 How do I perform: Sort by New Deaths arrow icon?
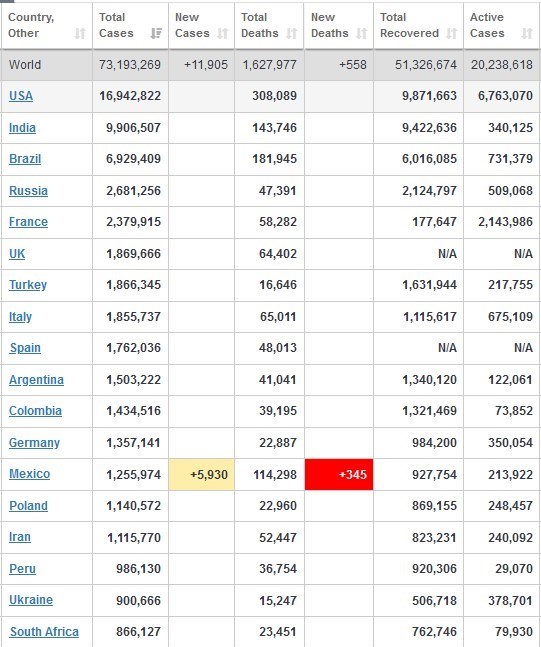(361, 33)
